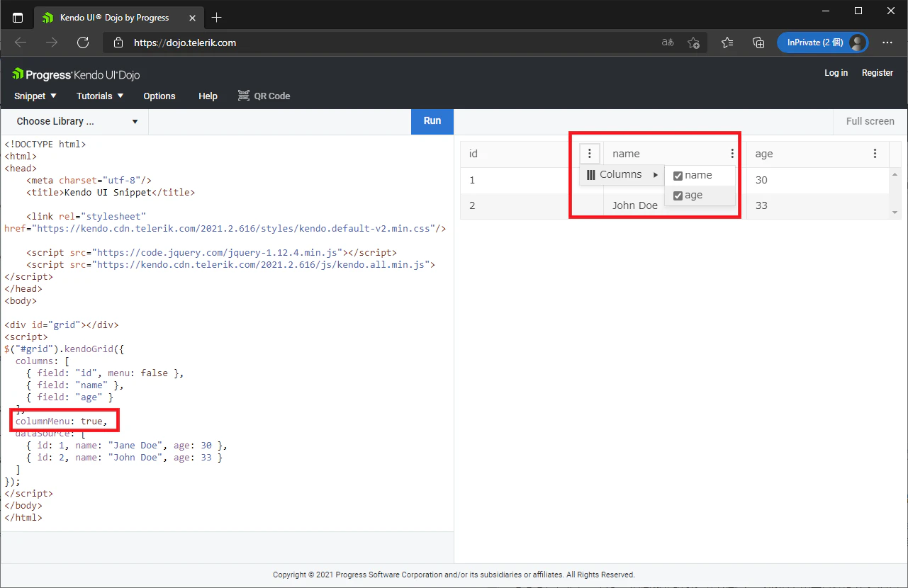The height and width of the screenshot is (588, 908).
Task: Open the Help menu
Action: click(x=208, y=96)
